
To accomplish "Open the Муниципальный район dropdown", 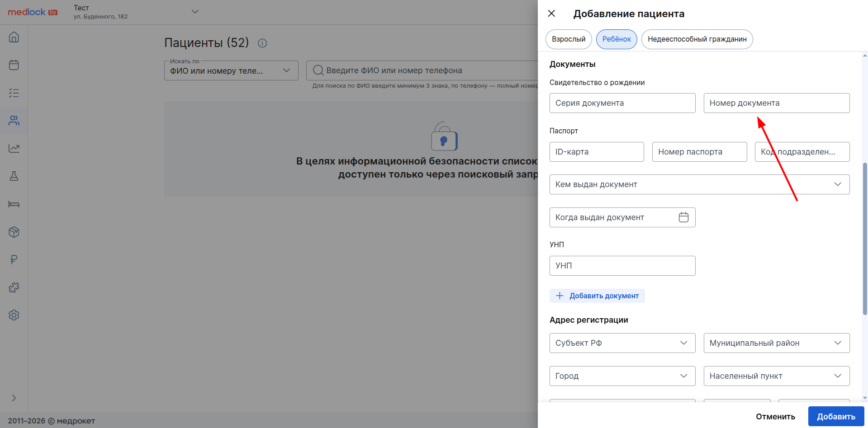I will (776, 343).
